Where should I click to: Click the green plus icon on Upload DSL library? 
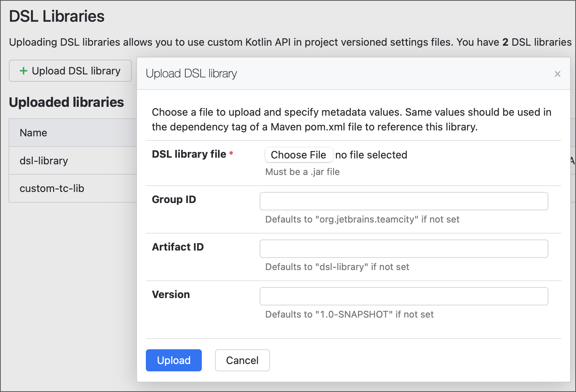coord(24,71)
